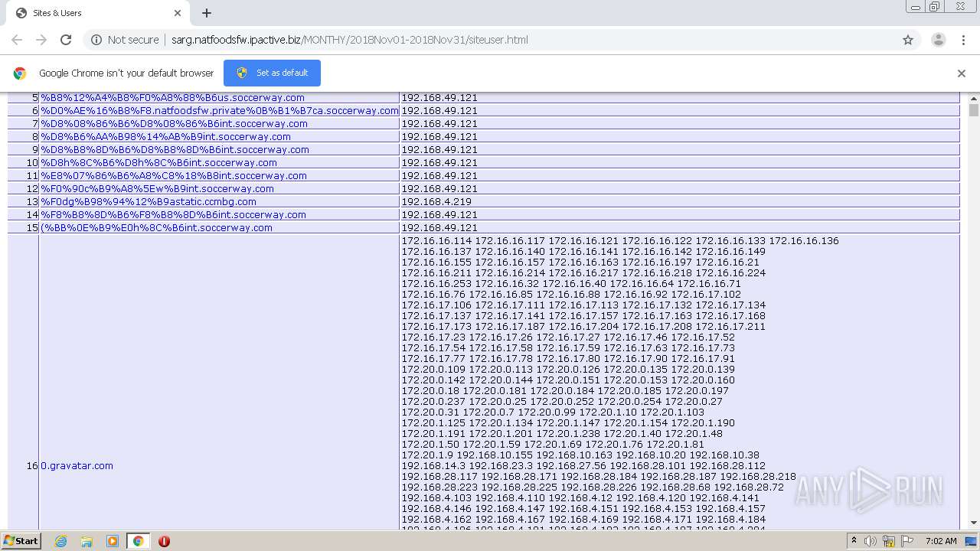980x551 pixels.
Task: Open the network tray icon
Action: pyautogui.click(x=889, y=541)
